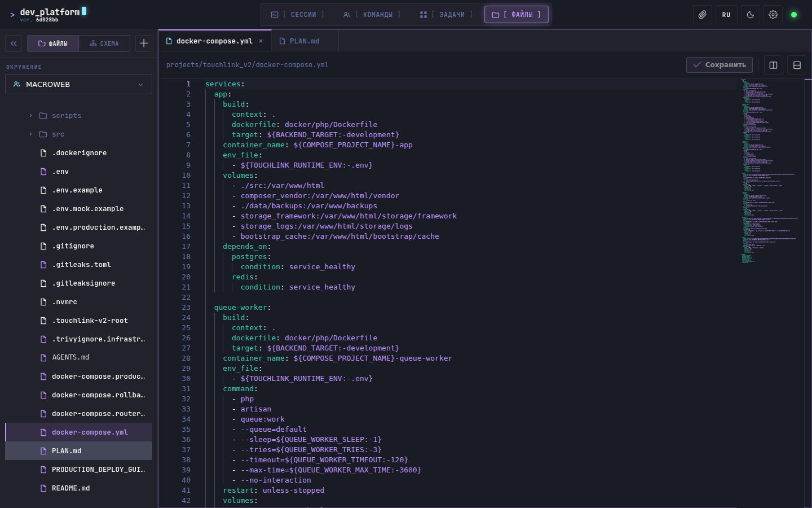The width and height of the screenshot is (812, 508).
Task: Click the ОКРУЖЕНИЕ section label
Action: 24,67
